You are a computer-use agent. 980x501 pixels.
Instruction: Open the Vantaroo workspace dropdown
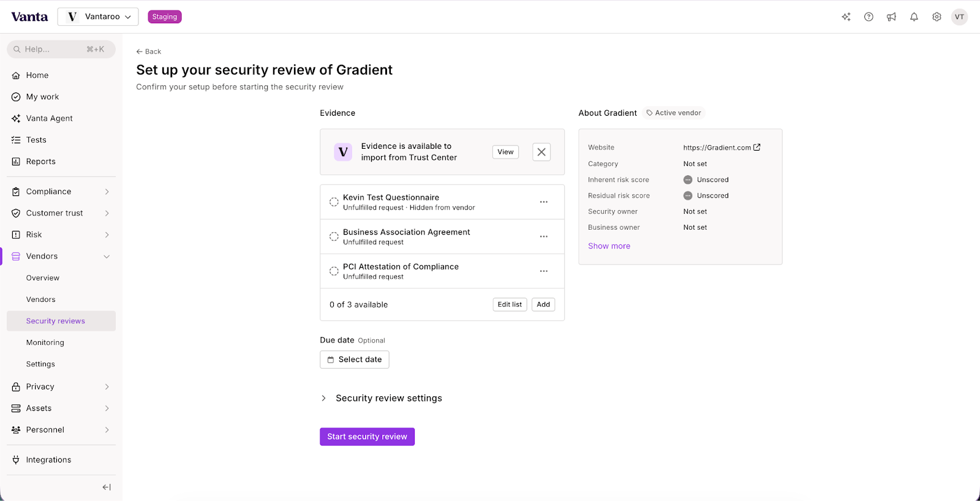pos(98,17)
